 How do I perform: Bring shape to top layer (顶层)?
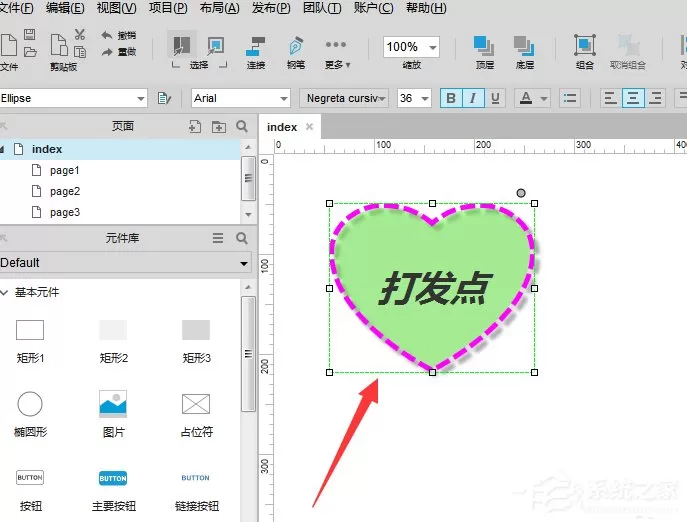coord(485,52)
